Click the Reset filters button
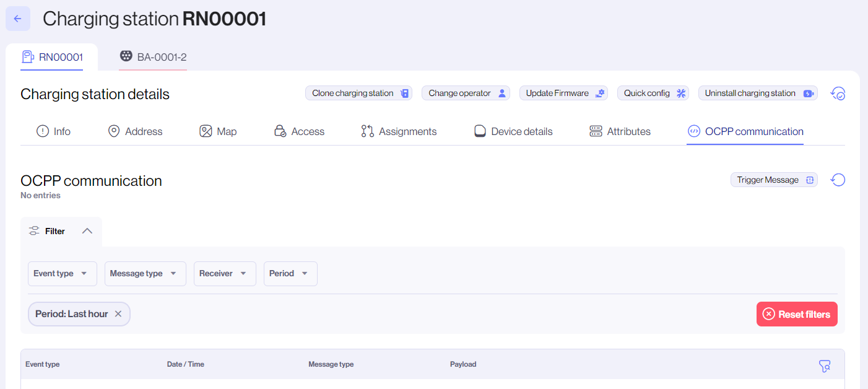This screenshot has width=868, height=389. click(796, 314)
